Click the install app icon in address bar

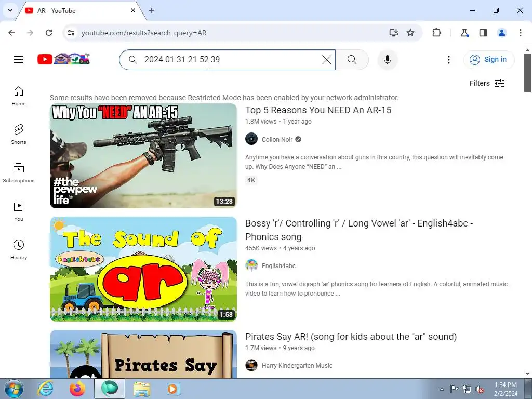click(394, 33)
